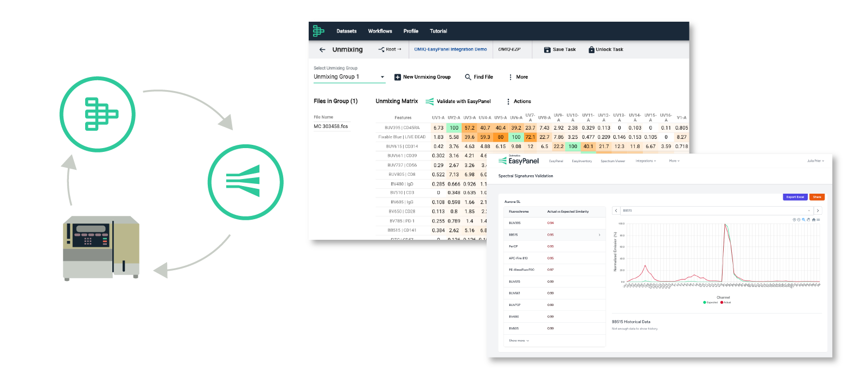Screen dimensions: 868x383
Task: Click the EasyPanel icon beside Validate
Action: (x=430, y=101)
